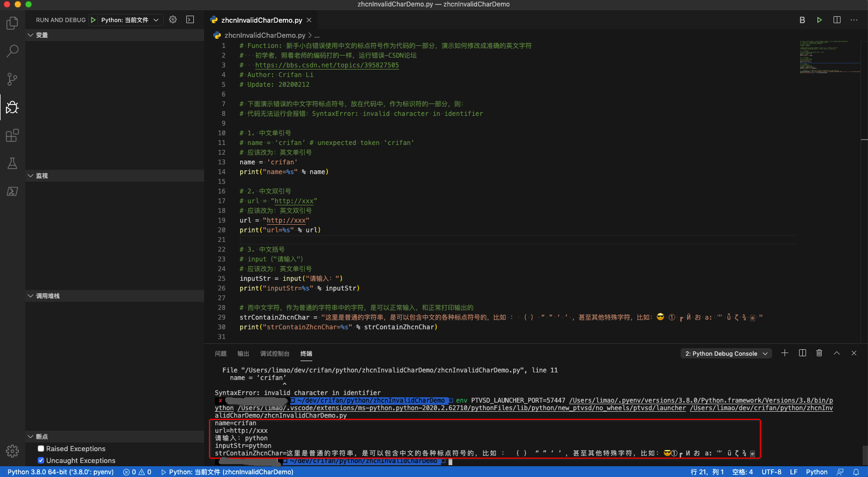Viewport: 868px width, 477px height.
Task: Open the Run and Debug view
Action: 12,107
